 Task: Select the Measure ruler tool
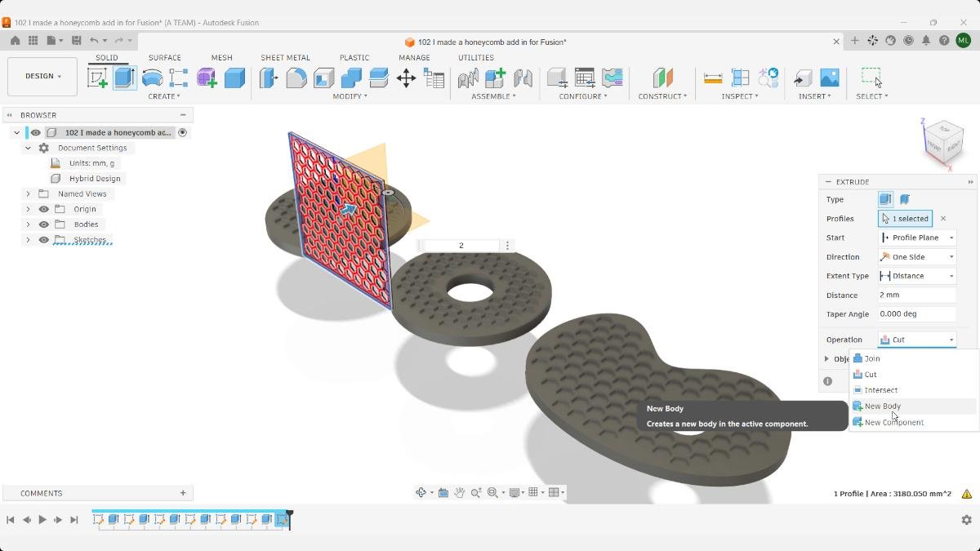(713, 78)
